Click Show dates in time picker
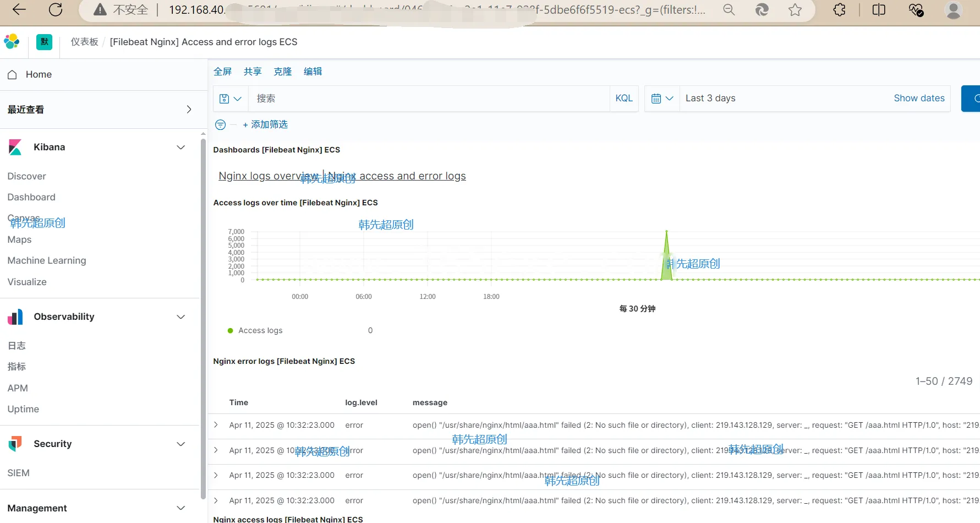Screen dimensions: 980x523 [x=919, y=98]
